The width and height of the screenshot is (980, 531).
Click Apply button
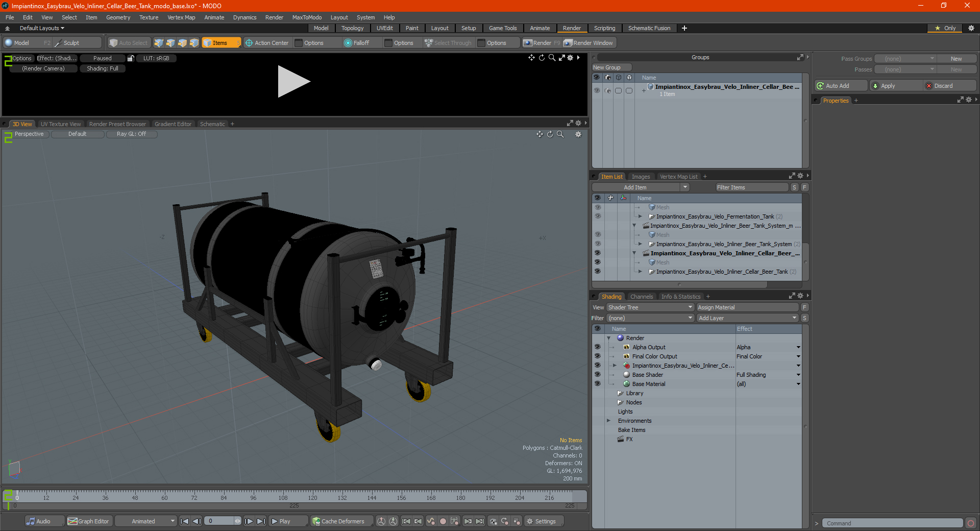pos(895,86)
